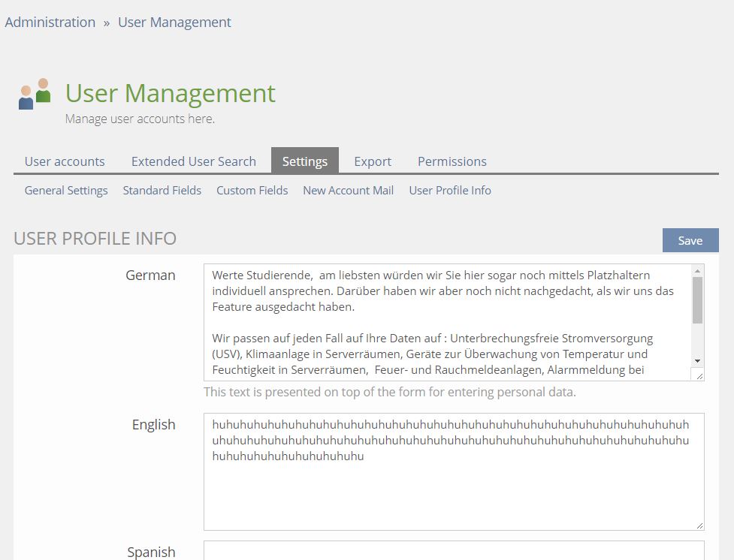Click the English textarea resize handle
734x560 pixels.
pos(699,525)
